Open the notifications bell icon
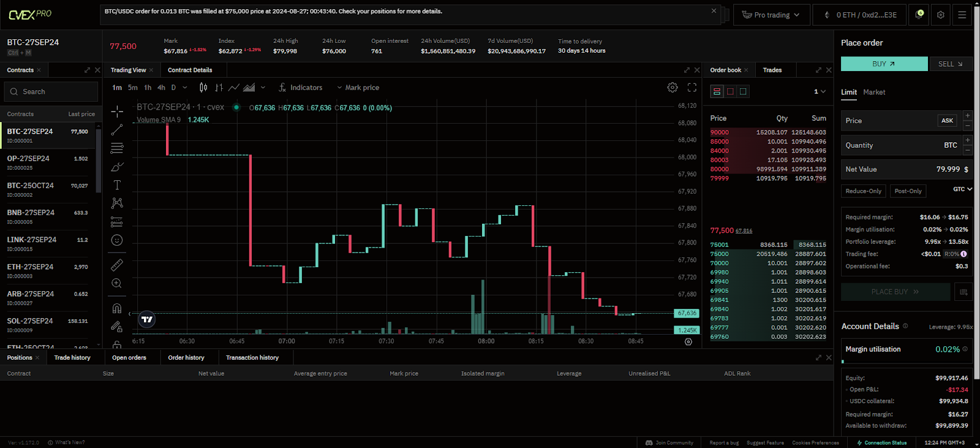This screenshot has width=980, height=448. 919,15
